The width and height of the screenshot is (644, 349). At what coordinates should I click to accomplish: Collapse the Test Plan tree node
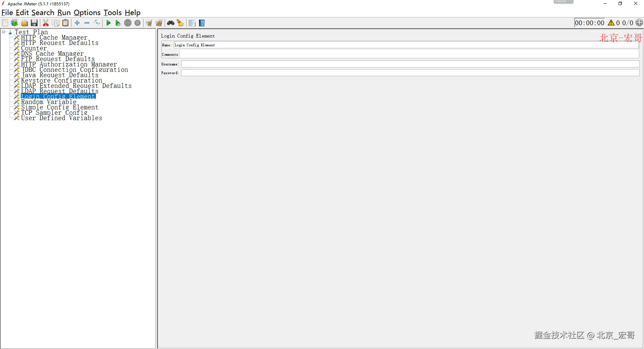click(x=4, y=32)
